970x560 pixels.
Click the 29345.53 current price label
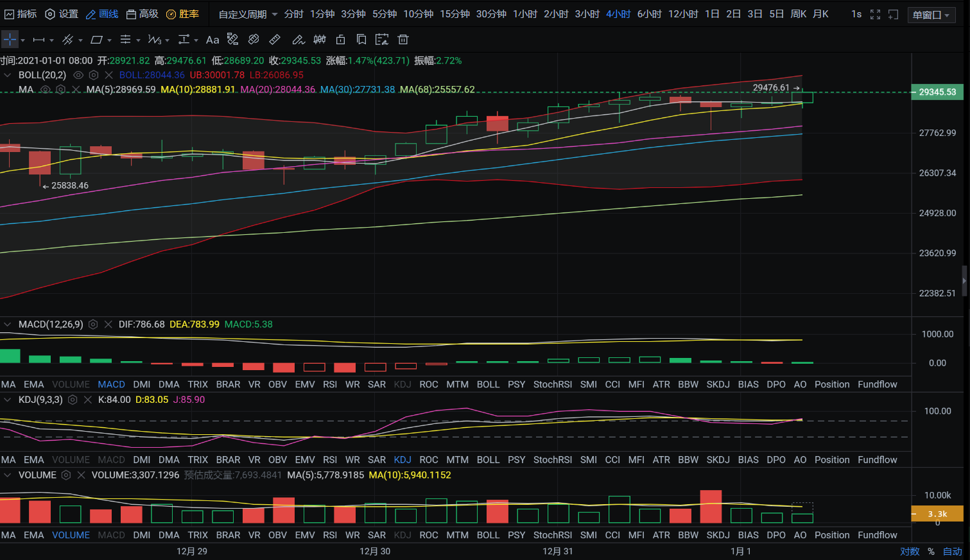coord(937,92)
